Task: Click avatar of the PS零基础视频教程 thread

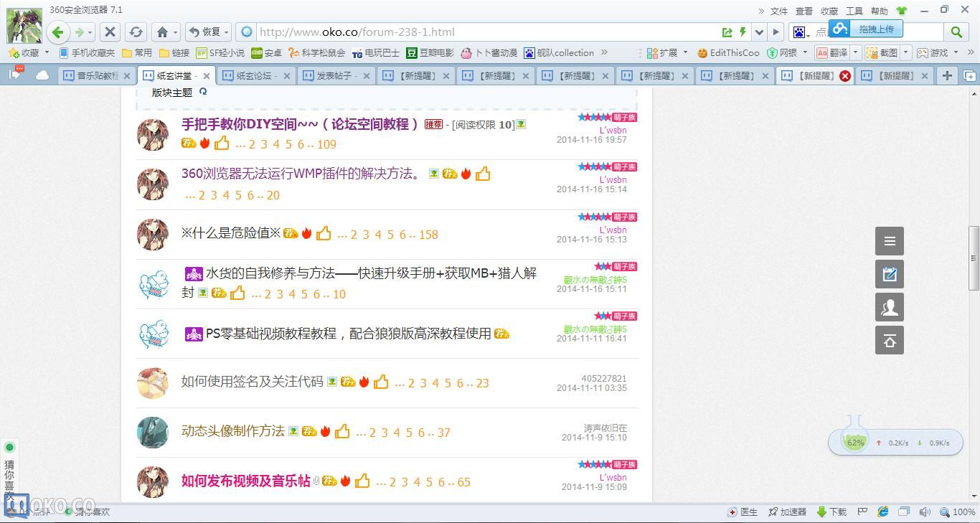Action: 153,334
